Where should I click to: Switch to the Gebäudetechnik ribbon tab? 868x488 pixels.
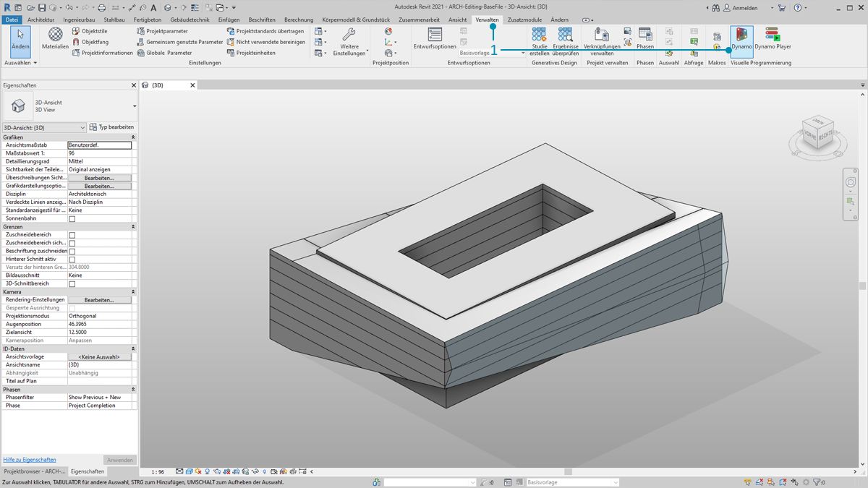[x=190, y=20]
